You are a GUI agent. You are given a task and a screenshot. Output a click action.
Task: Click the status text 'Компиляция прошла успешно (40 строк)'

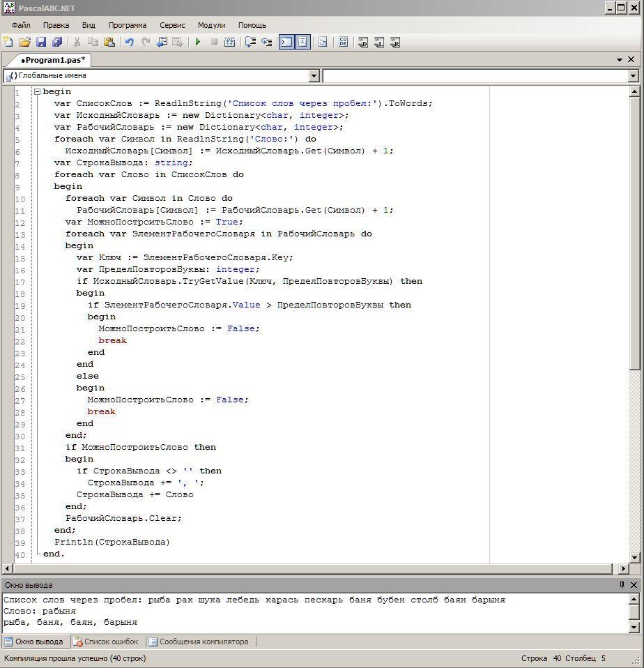75,658
